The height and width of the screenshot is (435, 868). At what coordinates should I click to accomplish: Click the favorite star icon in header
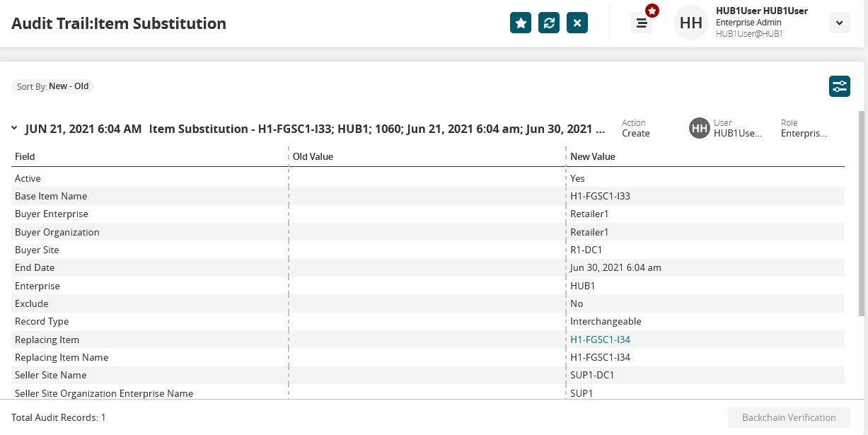click(x=521, y=23)
